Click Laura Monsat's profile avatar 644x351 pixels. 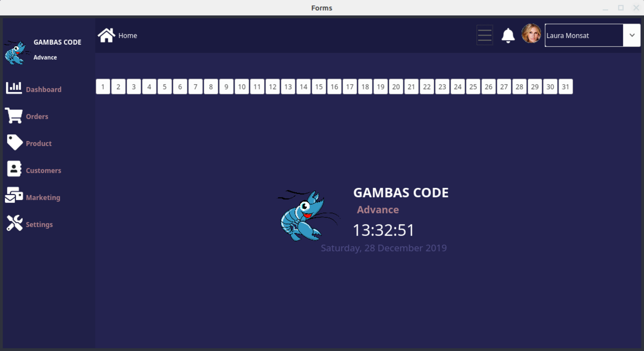(x=531, y=34)
